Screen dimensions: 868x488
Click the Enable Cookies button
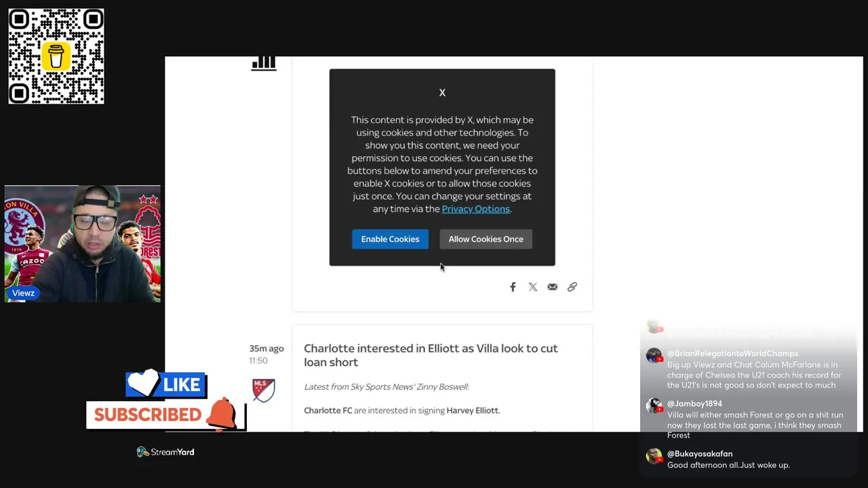(x=390, y=239)
